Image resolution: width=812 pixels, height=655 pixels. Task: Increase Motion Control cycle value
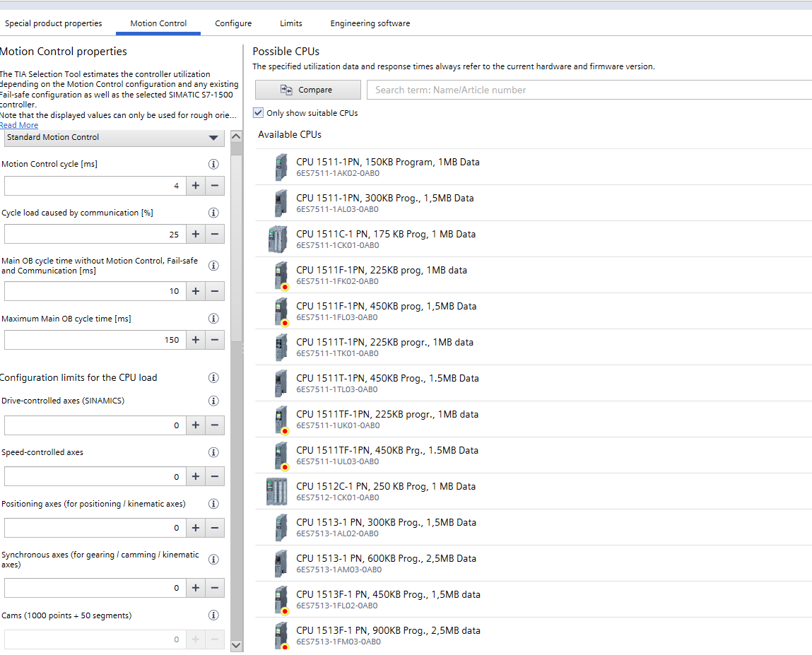tap(196, 185)
